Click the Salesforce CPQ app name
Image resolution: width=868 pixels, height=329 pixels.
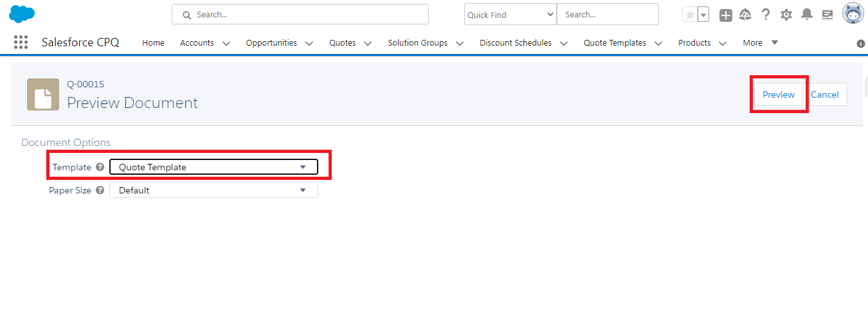click(80, 42)
